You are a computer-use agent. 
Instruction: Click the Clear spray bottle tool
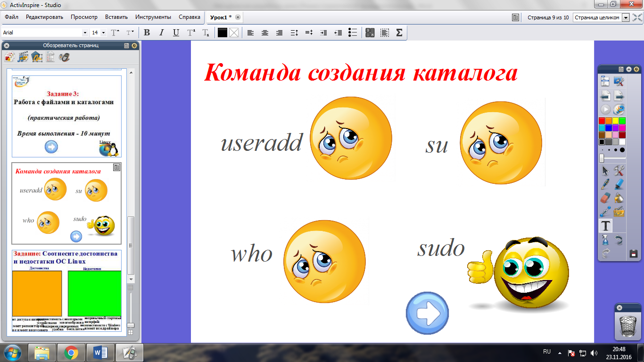[605, 240]
